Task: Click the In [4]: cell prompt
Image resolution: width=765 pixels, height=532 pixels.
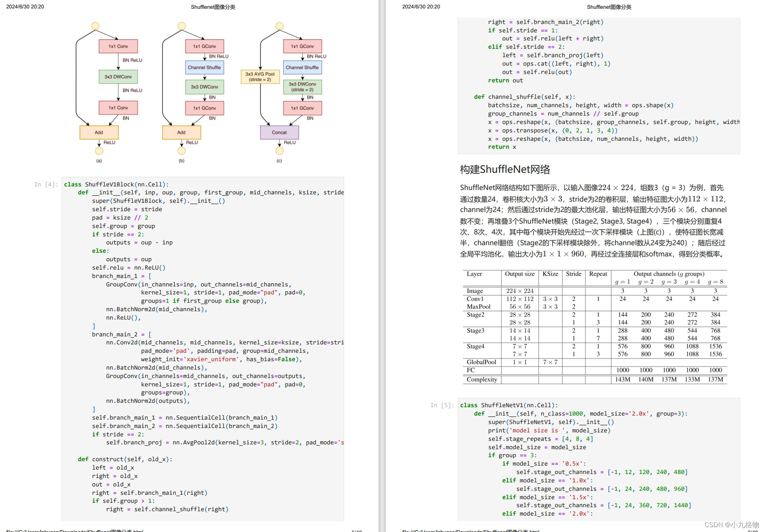Action: click(46, 184)
